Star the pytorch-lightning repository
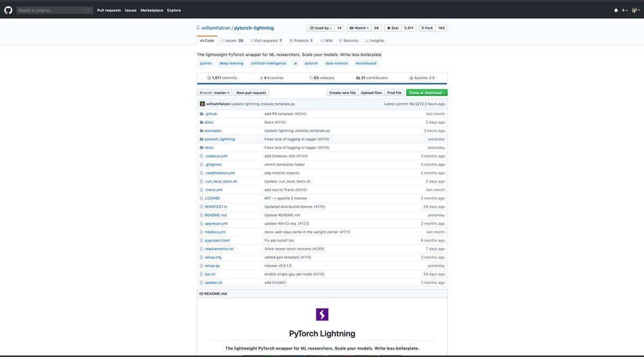Image resolution: width=644 pixels, height=357 pixels. (393, 28)
